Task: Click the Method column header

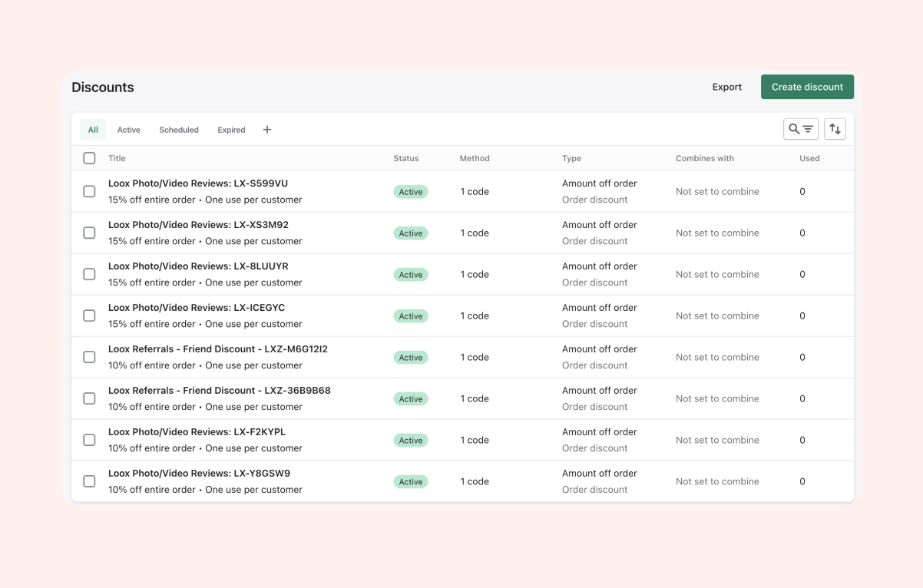Action: [x=475, y=158]
